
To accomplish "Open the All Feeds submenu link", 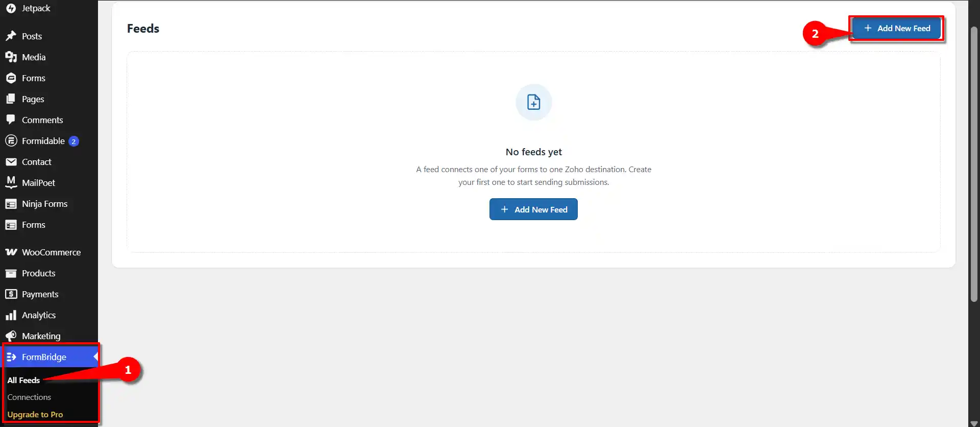I will 23,380.
